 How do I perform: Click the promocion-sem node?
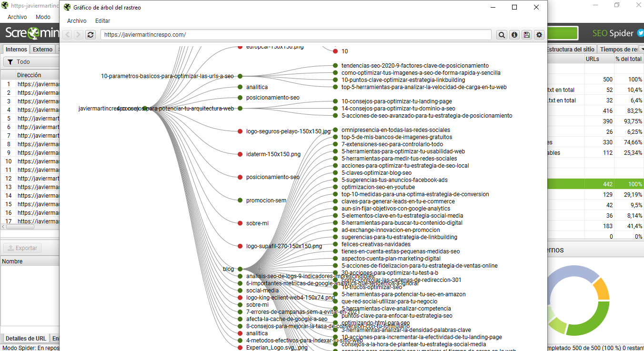[241, 201]
